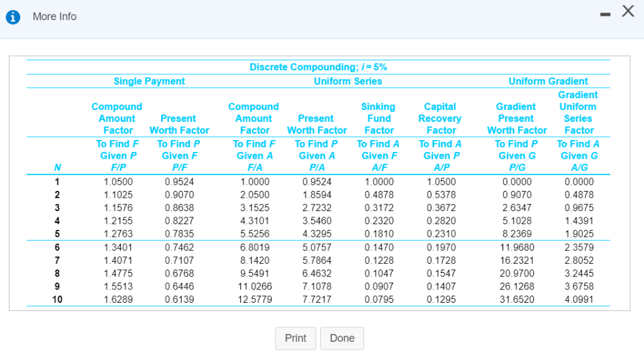This screenshot has width=644, height=353.
Task: Click the P/G column symbol
Action: point(517,167)
